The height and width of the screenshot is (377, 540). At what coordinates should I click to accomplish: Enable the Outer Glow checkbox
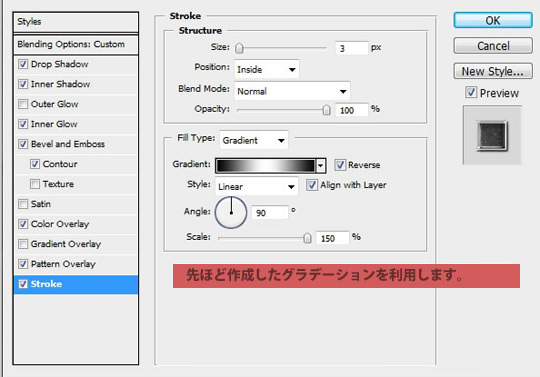tap(23, 104)
